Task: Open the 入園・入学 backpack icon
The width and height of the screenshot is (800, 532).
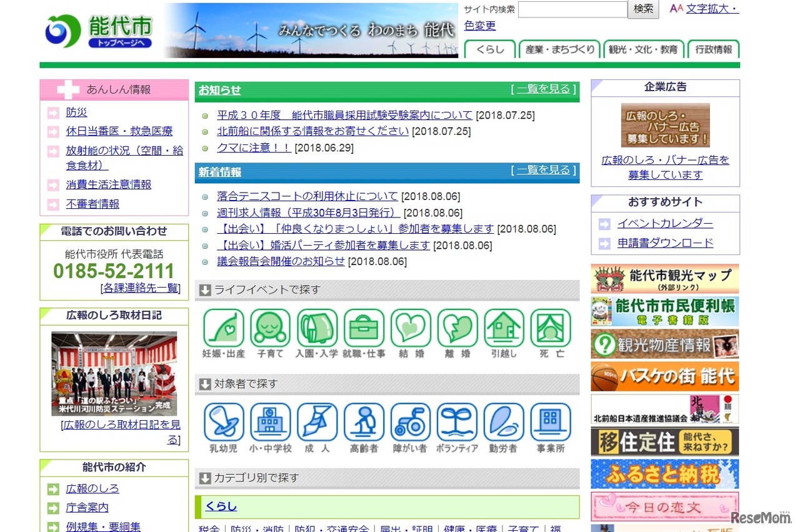Action: pyautogui.click(x=317, y=334)
